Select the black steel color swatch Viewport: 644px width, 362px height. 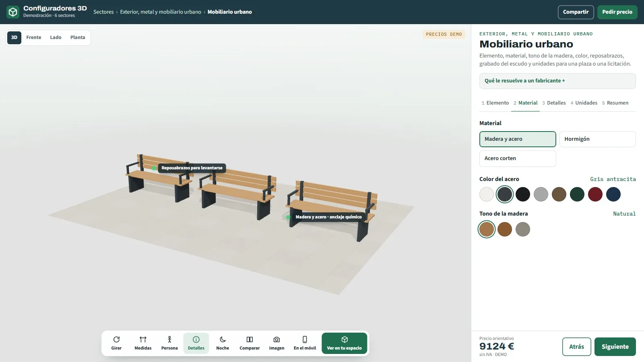(x=523, y=194)
